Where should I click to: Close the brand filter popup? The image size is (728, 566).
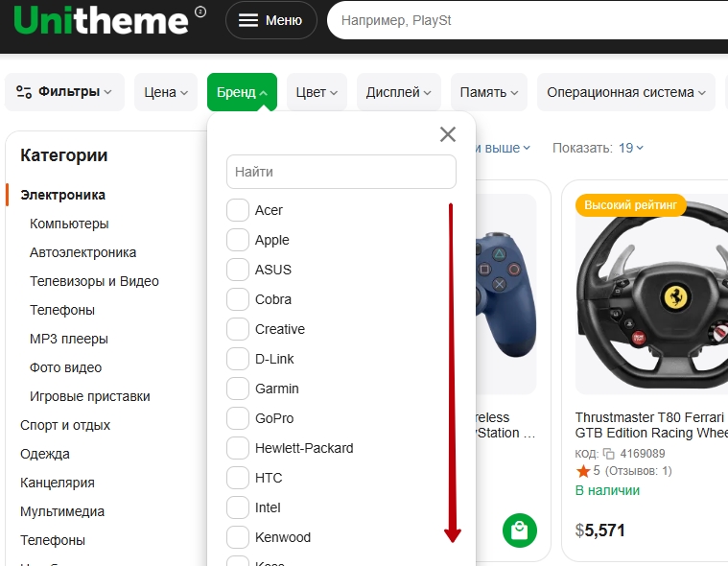coord(447,134)
